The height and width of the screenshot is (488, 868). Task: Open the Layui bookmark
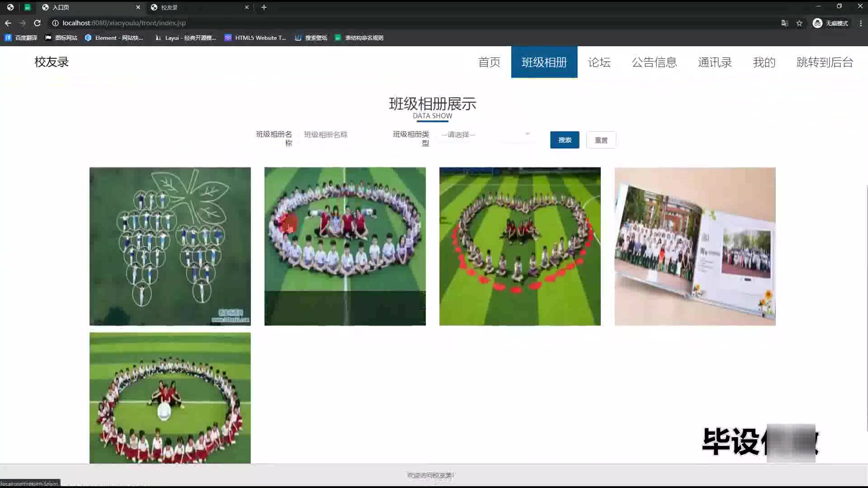pyautogui.click(x=185, y=38)
